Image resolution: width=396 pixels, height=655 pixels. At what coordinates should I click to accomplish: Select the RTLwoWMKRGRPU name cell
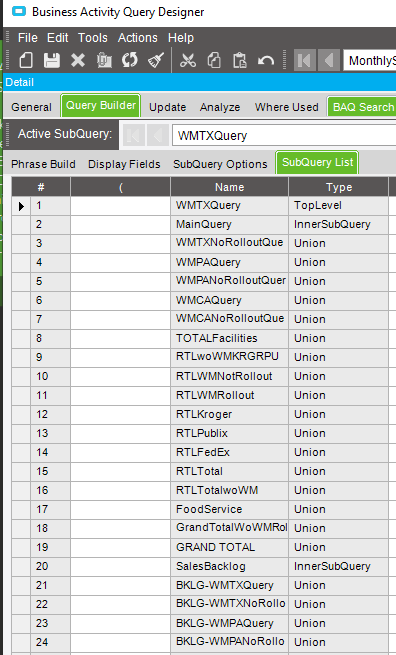[x=229, y=358]
